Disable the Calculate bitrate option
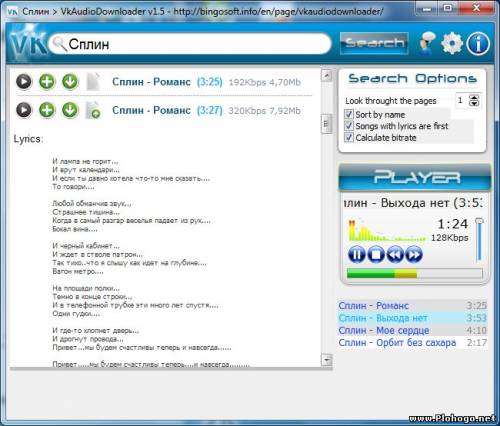The height and width of the screenshot is (426, 500). [349, 137]
